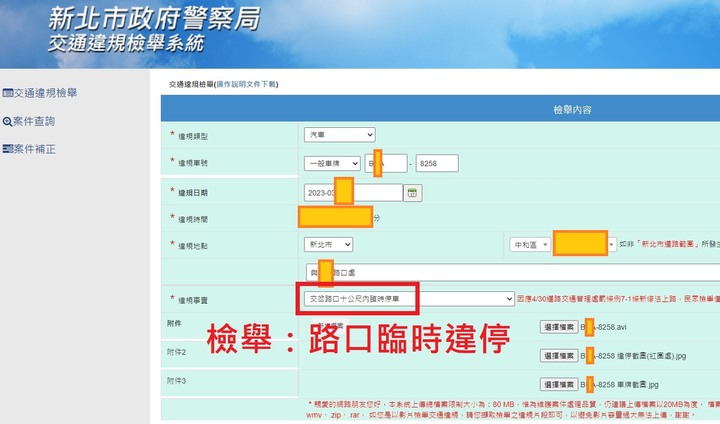Open 案件補正 in the sidebar
Image resolution: width=720 pixels, height=424 pixels.
[34, 149]
